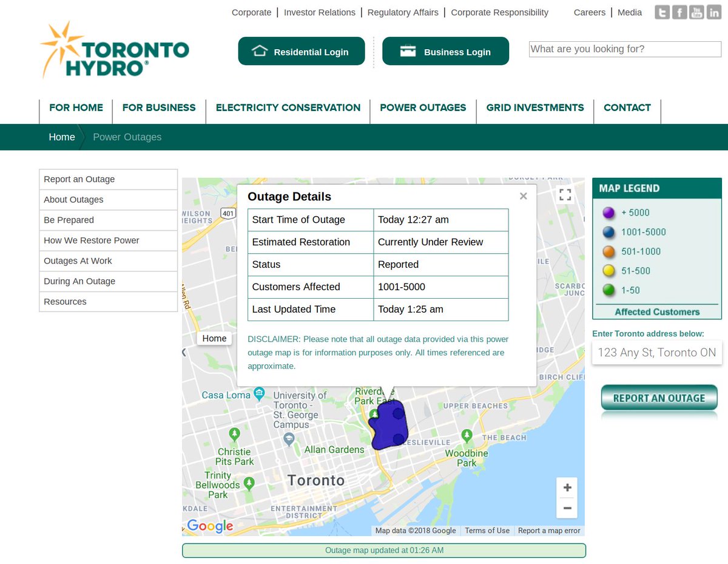Open the LinkedIn social icon
The image size is (728, 564).
714,12
